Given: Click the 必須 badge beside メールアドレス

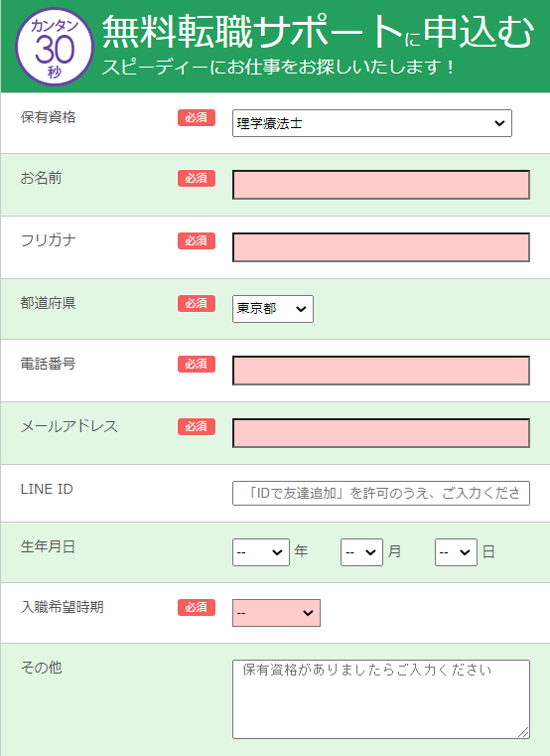Looking at the screenshot, I should coord(197,427).
